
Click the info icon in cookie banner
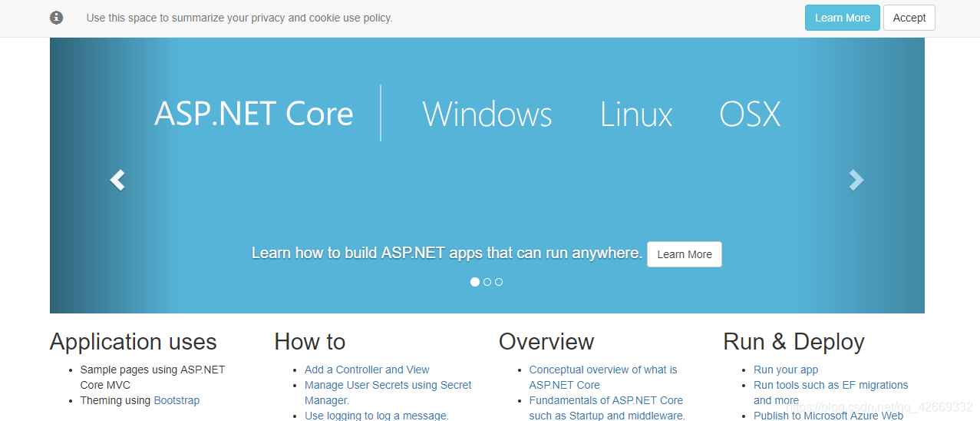[x=56, y=18]
